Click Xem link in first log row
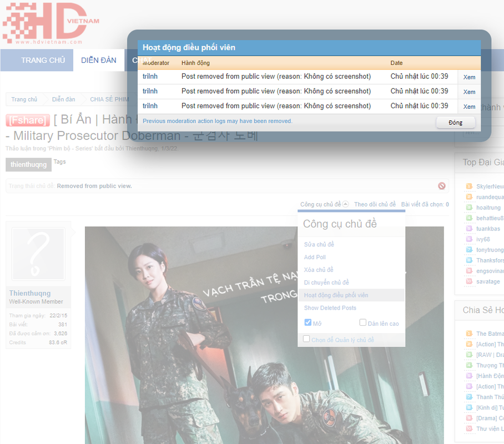 [469, 77]
